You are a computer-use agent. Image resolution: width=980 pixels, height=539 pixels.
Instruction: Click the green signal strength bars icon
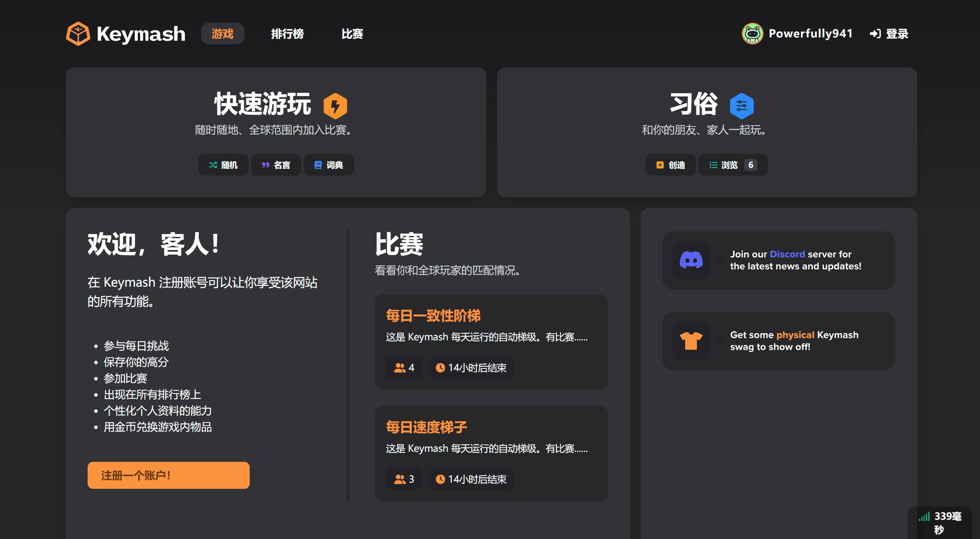click(x=924, y=517)
